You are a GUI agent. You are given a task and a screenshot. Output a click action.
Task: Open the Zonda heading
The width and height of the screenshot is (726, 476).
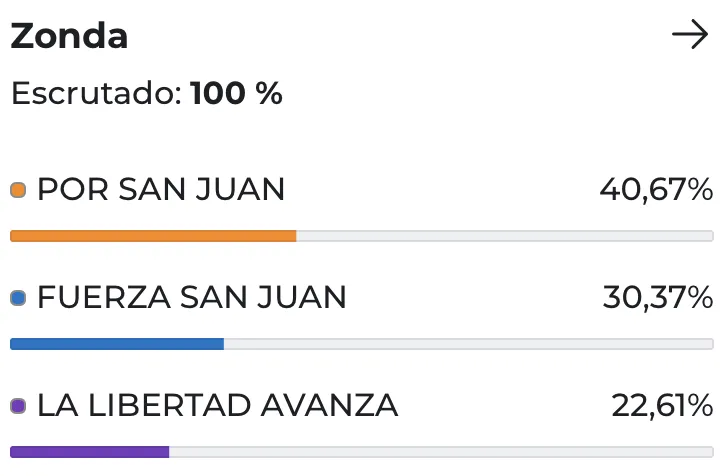click(x=69, y=36)
